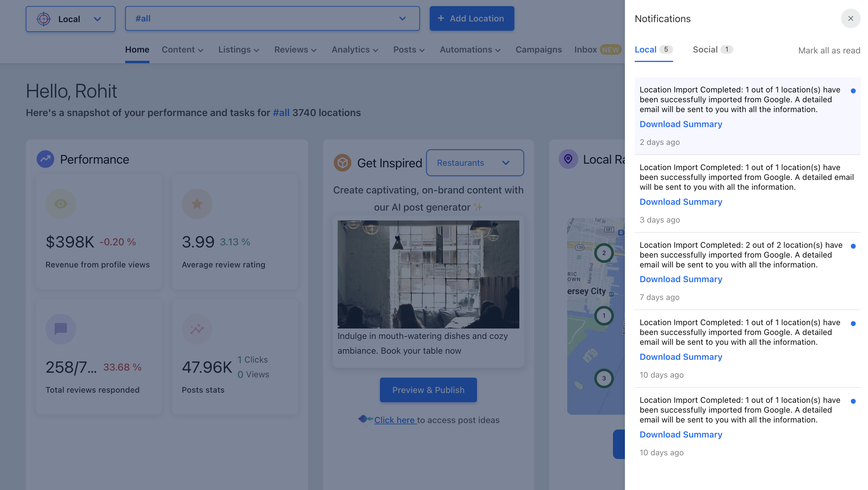Click the plus icon in Add Location
Viewport: 868px width, 490px height.
[x=441, y=18]
